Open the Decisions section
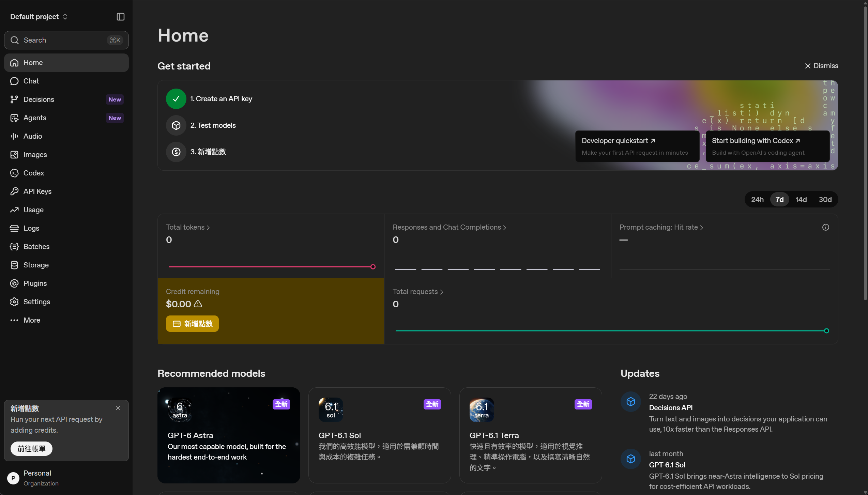 (x=66, y=99)
